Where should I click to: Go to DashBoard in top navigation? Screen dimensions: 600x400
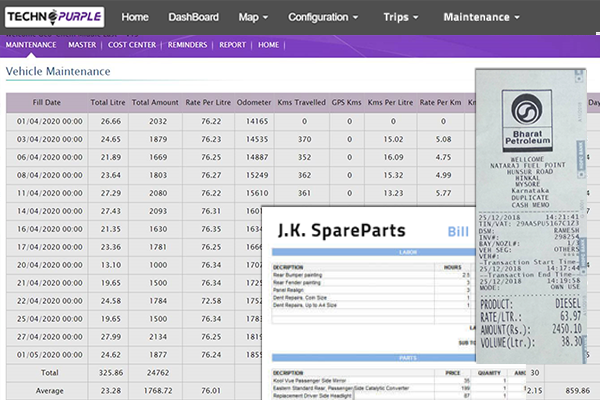(x=194, y=17)
